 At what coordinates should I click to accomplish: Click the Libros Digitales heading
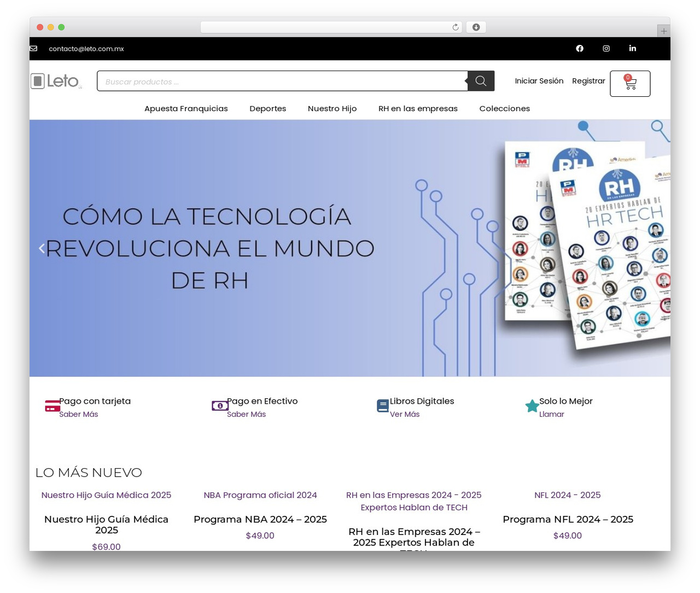coord(422,401)
